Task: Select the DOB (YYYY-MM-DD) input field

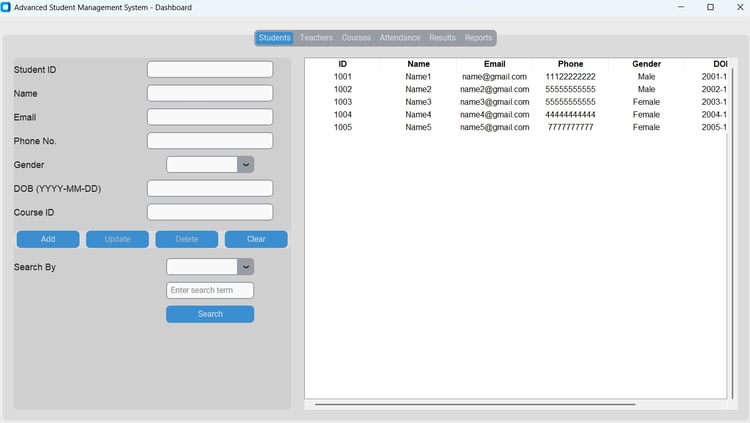Action: (210, 188)
